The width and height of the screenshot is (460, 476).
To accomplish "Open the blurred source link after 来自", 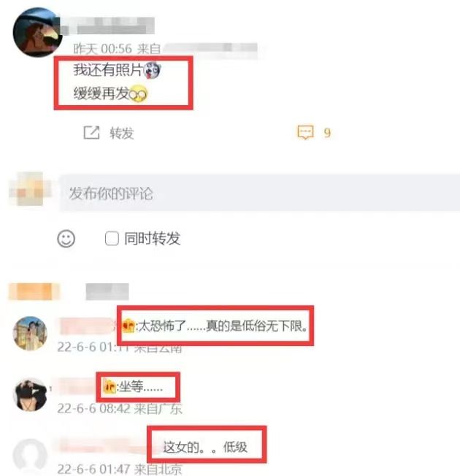I will 210,49.
